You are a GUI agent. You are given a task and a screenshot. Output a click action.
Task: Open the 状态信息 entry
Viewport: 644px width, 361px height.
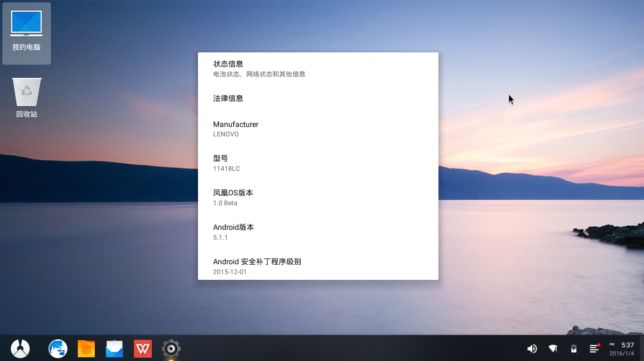coord(318,69)
